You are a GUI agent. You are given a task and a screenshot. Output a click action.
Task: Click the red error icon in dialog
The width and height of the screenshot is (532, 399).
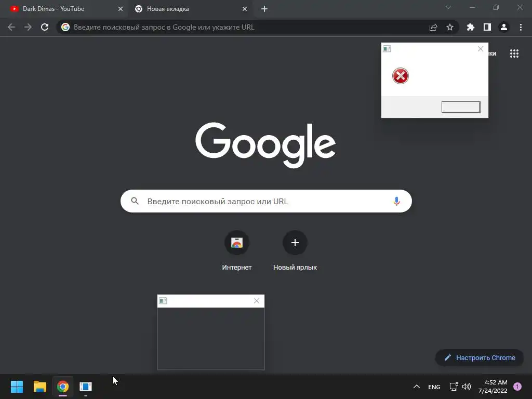[x=401, y=76]
